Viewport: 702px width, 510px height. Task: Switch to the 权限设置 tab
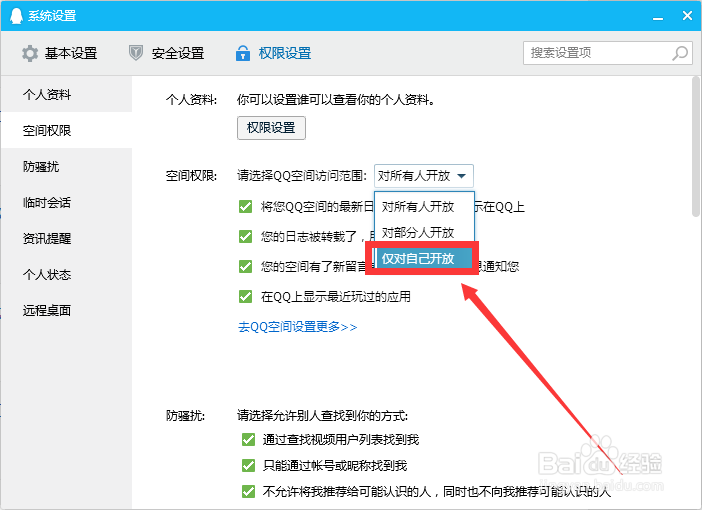click(x=273, y=53)
